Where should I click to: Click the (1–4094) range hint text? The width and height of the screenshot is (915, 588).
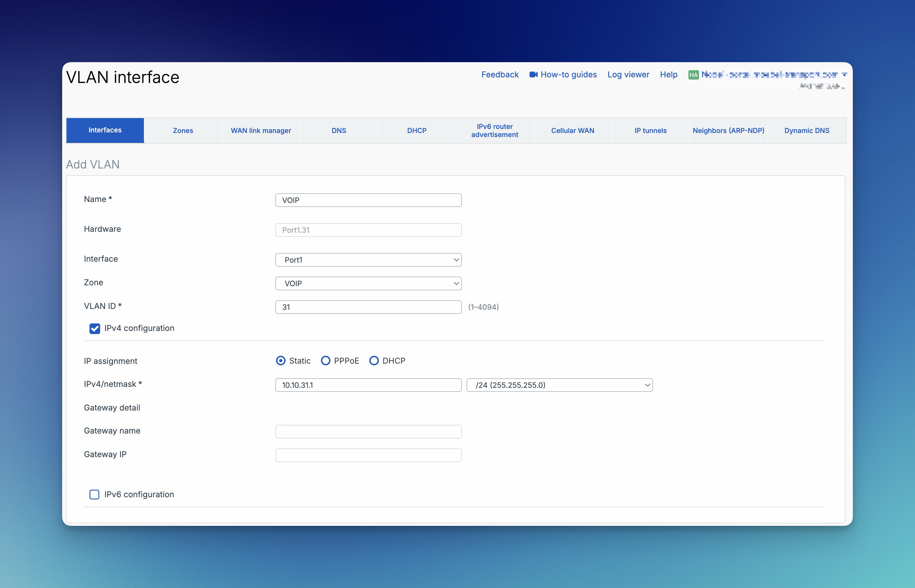click(x=483, y=307)
